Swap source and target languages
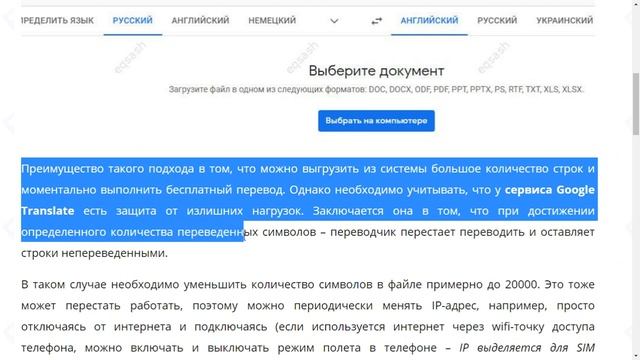The height and width of the screenshot is (360, 640). point(377,20)
